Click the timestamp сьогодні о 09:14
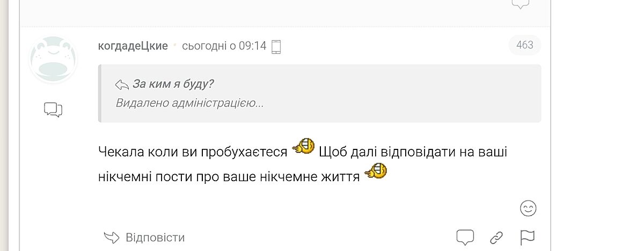644x251 pixels. (x=224, y=46)
